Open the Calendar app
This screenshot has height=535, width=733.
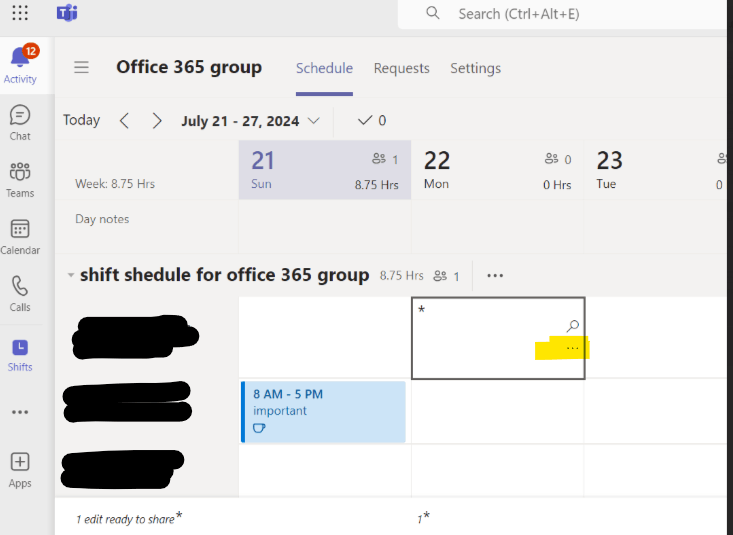(x=20, y=238)
